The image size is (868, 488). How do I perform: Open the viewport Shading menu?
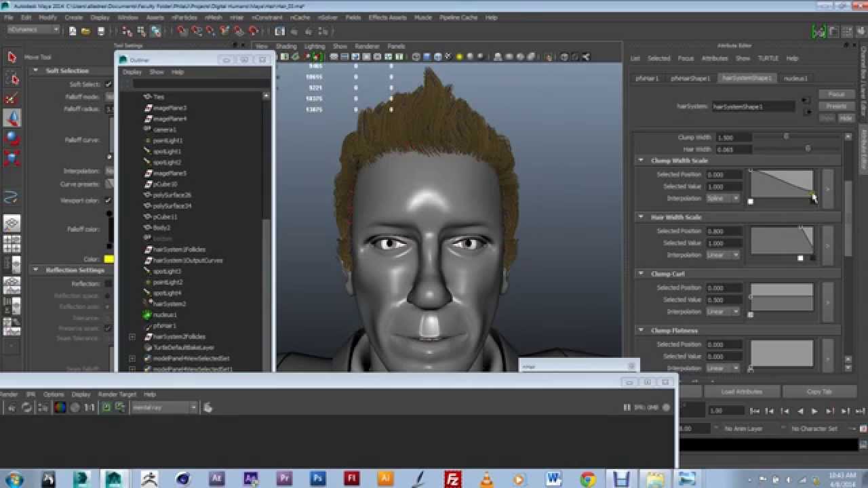285,47
